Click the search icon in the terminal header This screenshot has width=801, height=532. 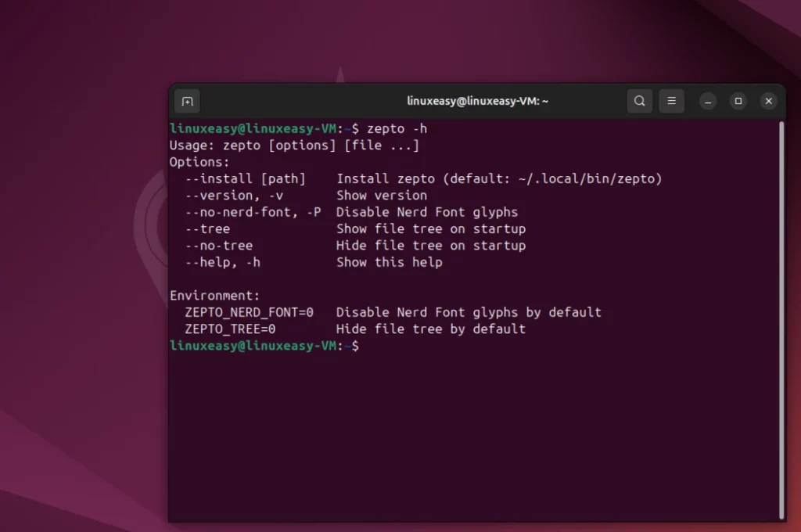pyautogui.click(x=639, y=101)
